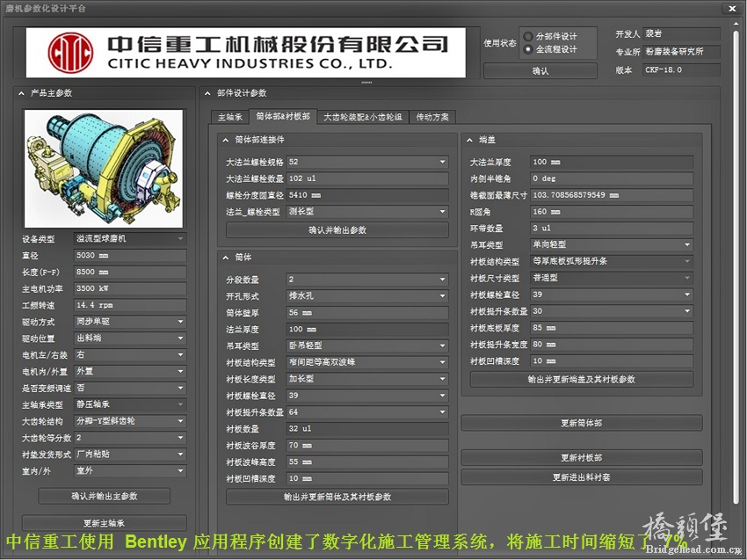The width and height of the screenshot is (747, 560).
Task: Open the 室内/外 dropdown
Action: 130,471
